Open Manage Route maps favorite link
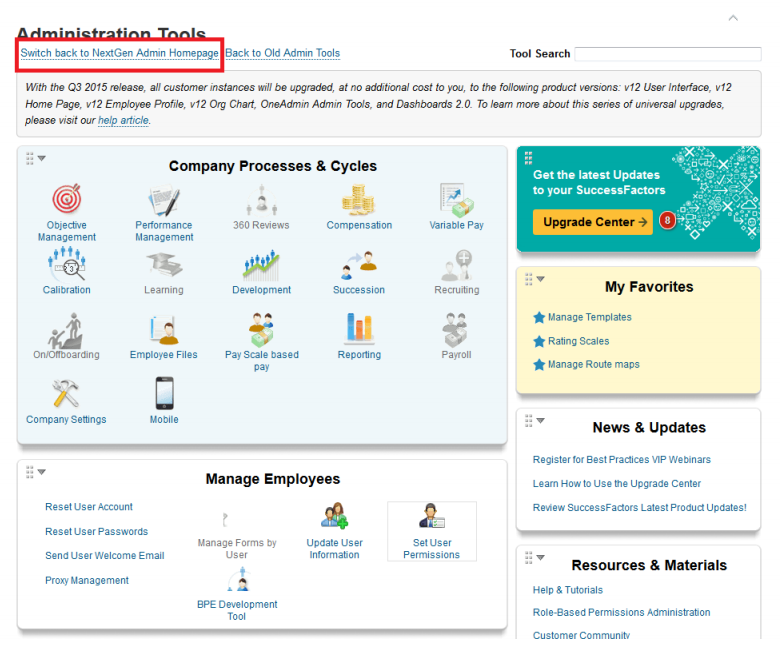The image size is (780, 653). 593,365
